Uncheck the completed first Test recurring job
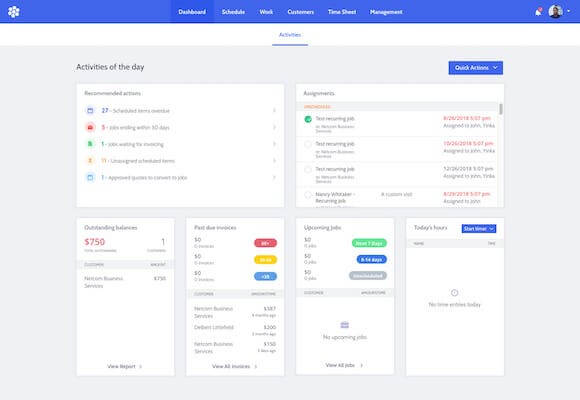580x400 pixels. [308, 119]
